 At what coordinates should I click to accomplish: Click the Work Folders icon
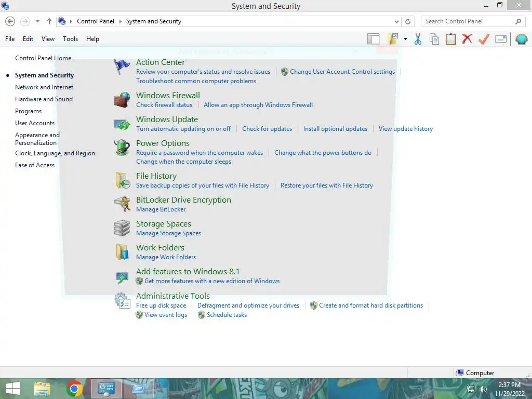[x=122, y=252]
